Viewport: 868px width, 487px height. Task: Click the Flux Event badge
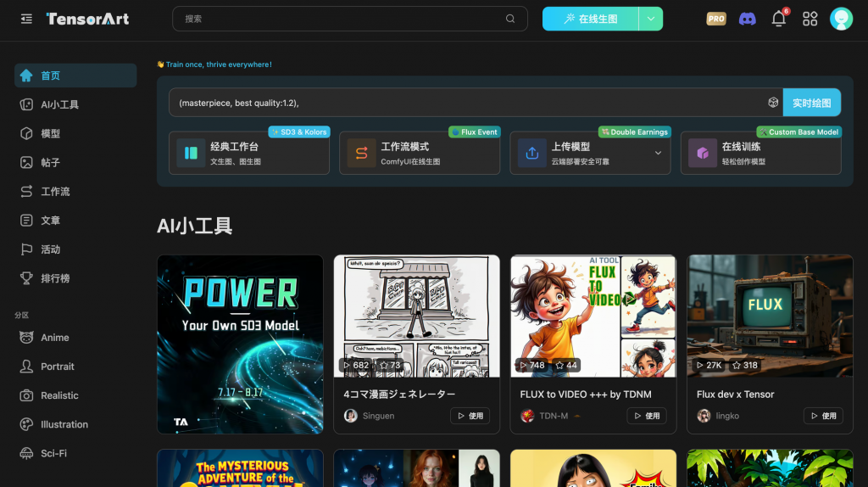(475, 132)
